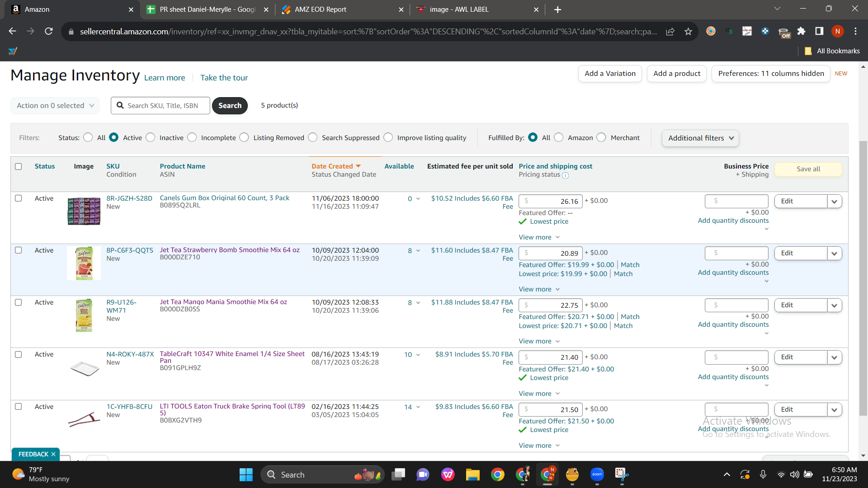Viewport: 868px width, 488px height.
Task: Tick the checkbox for Canels Gum Box row
Action: pos(19,198)
